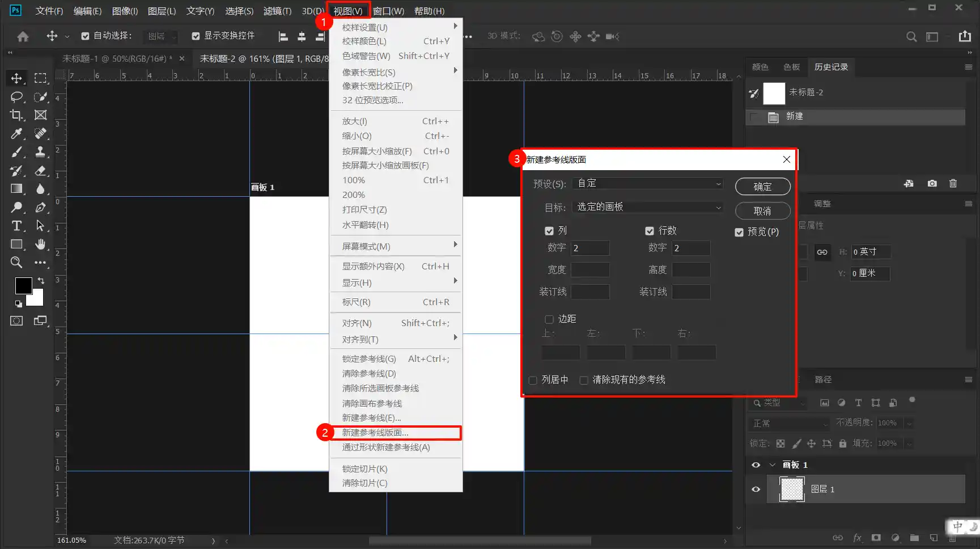Screen dimensions: 980x549
Task: Select the Crop tool
Action: (x=16, y=115)
